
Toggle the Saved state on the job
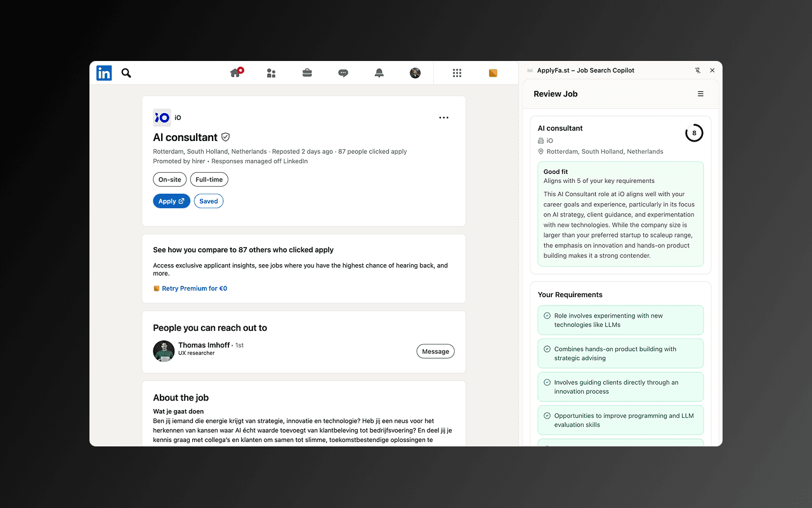(x=208, y=201)
